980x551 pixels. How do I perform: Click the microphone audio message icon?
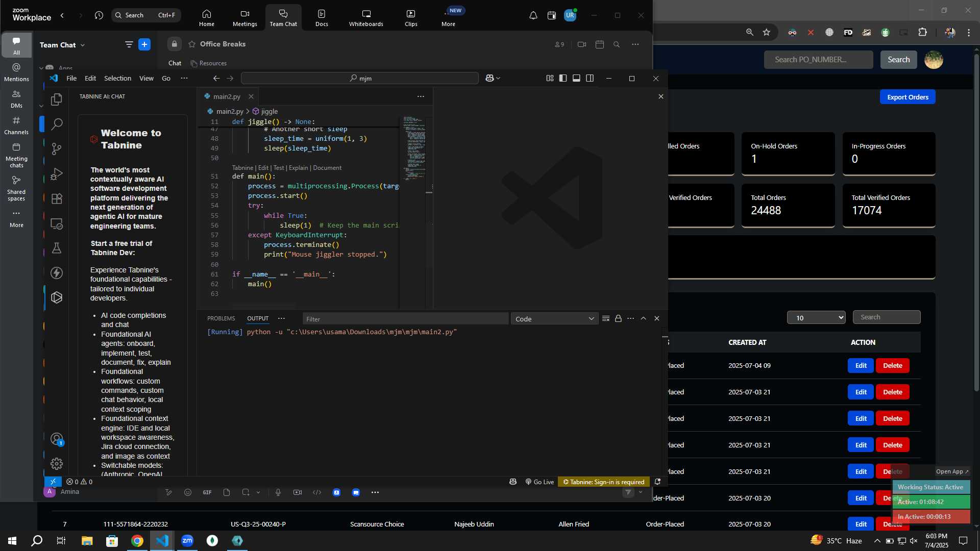click(x=278, y=492)
